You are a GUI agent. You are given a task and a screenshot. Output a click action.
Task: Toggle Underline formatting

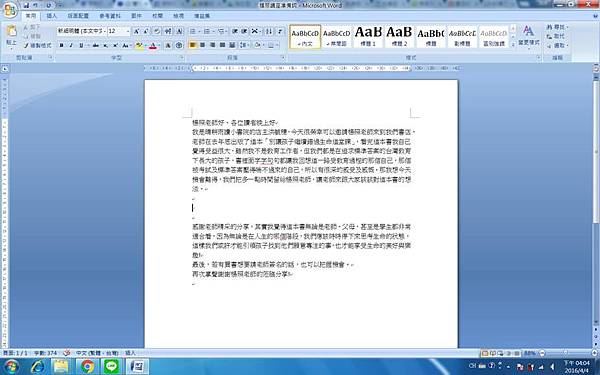pos(81,45)
